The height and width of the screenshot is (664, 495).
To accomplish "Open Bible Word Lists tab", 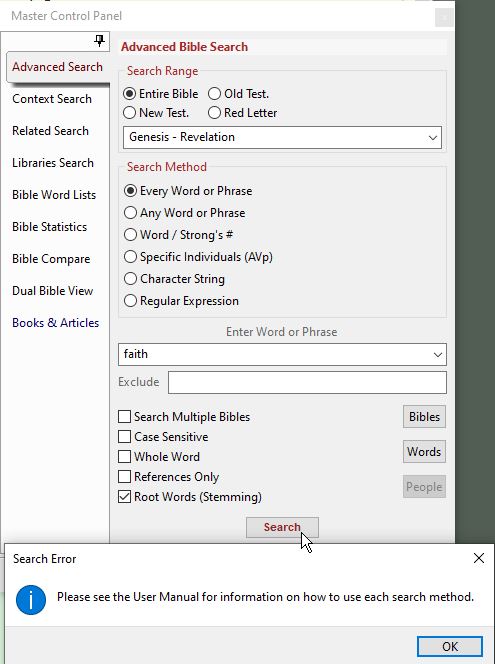I will point(54,195).
